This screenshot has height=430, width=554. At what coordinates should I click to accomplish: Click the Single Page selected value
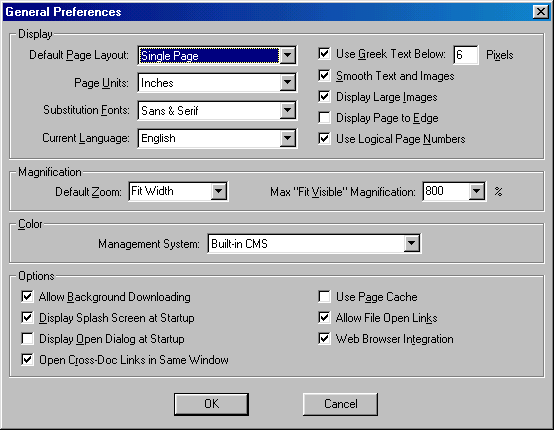170,56
